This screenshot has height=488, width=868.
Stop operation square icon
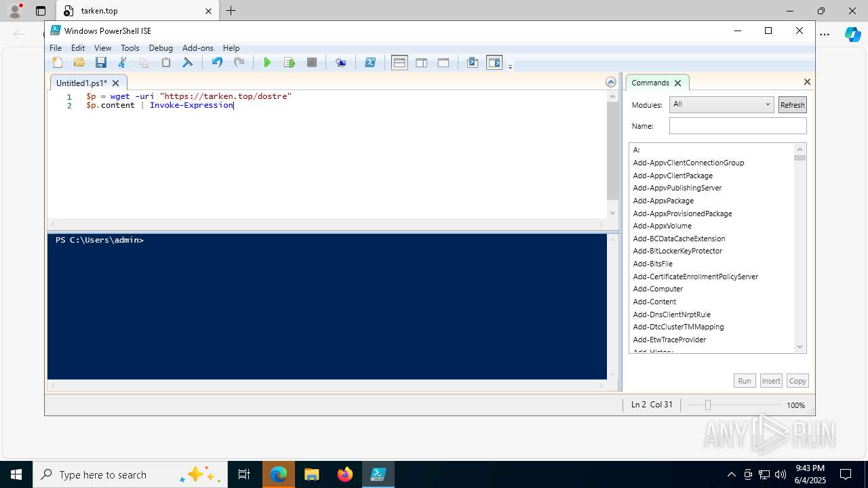tap(312, 62)
